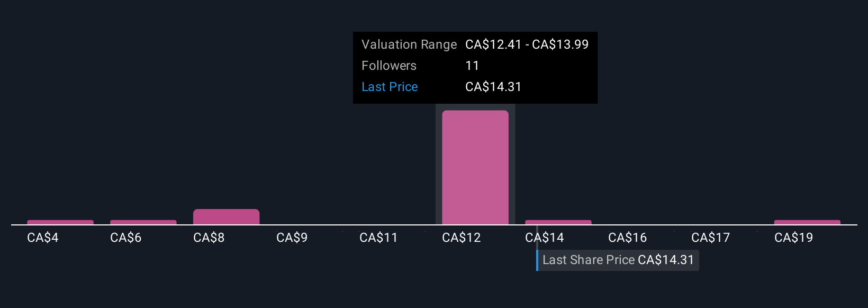Click the CA$6 axis label
Viewport: 868px width, 308px height.
pyautogui.click(x=126, y=238)
